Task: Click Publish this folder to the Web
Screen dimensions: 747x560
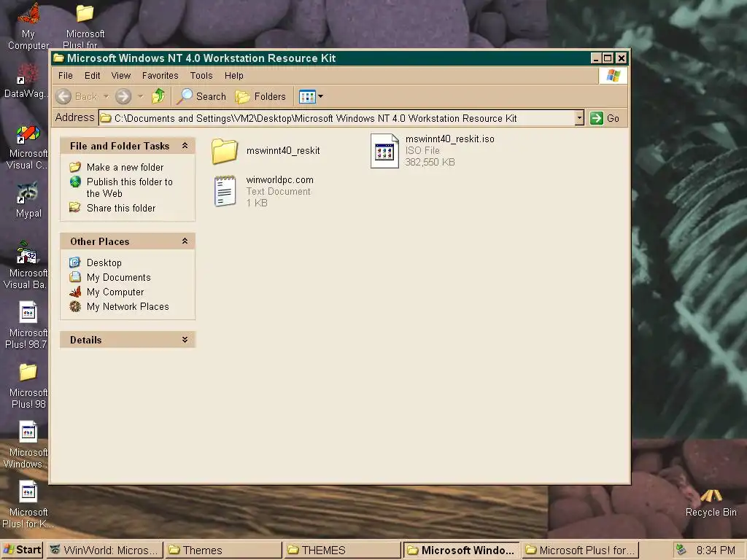Action: click(130, 187)
